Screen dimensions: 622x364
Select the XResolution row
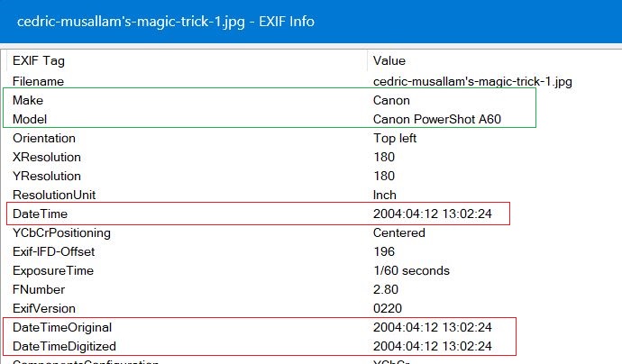(314, 157)
